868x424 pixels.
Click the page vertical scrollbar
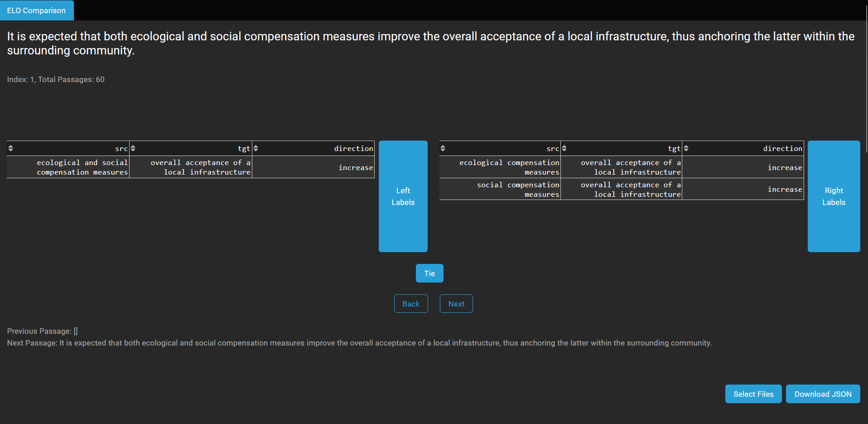point(866,79)
